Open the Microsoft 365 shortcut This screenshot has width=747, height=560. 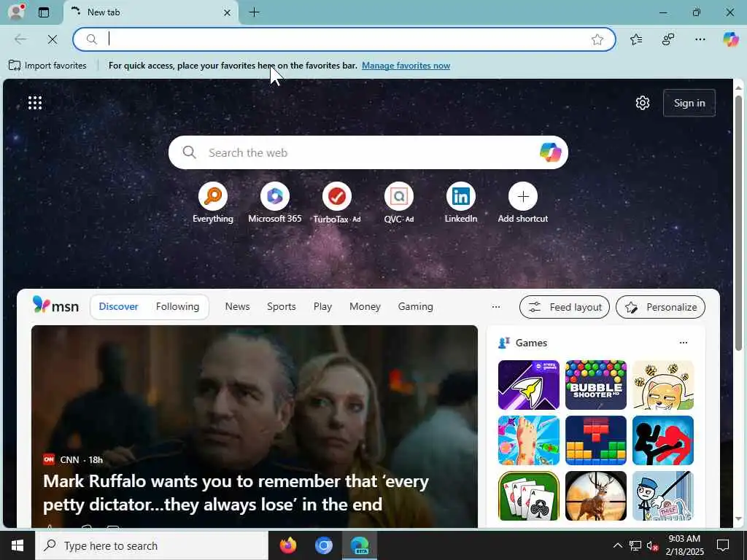coord(275,203)
